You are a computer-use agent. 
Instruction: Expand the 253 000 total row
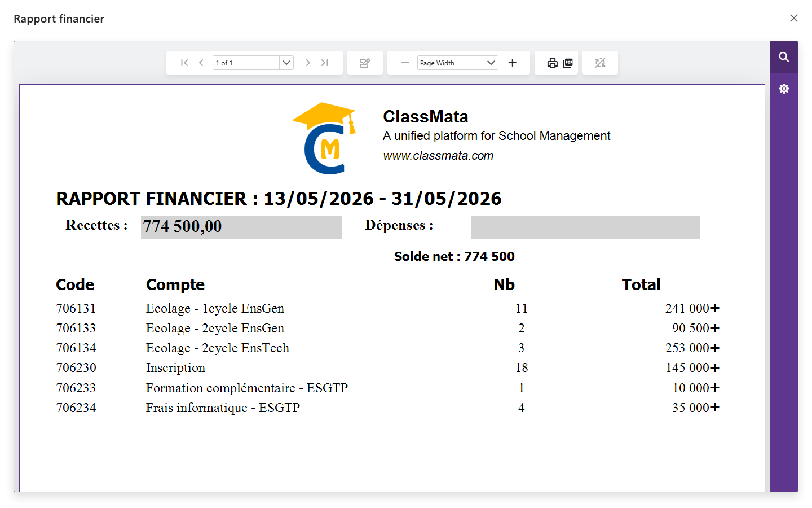click(x=715, y=348)
